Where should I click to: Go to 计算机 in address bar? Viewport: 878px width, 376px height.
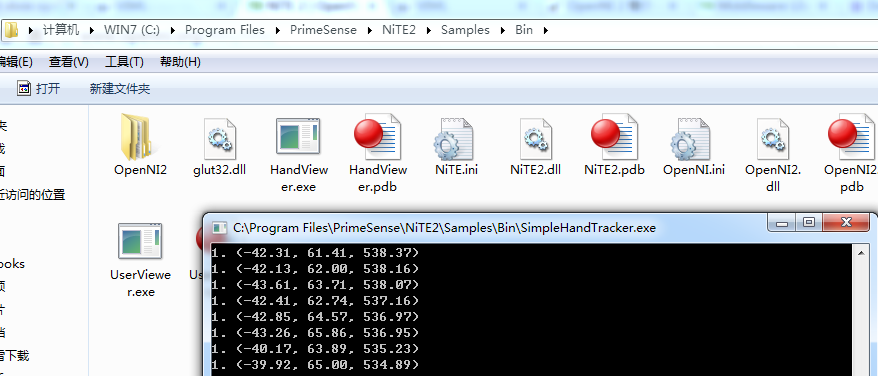[x=61, y=30]
